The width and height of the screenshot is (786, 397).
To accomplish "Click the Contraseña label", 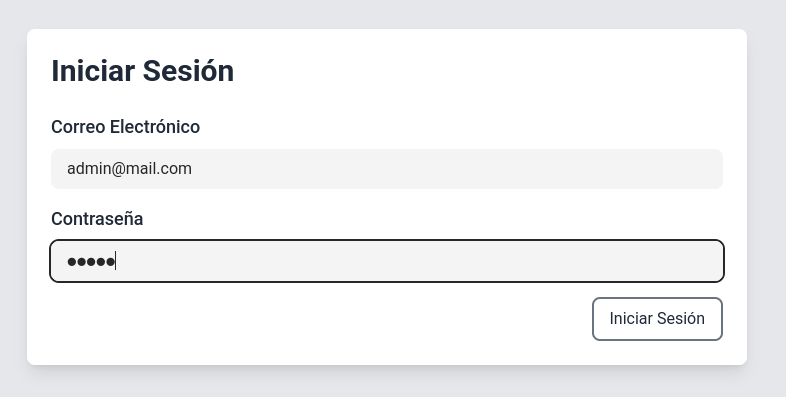I will (x=97, y=219).
